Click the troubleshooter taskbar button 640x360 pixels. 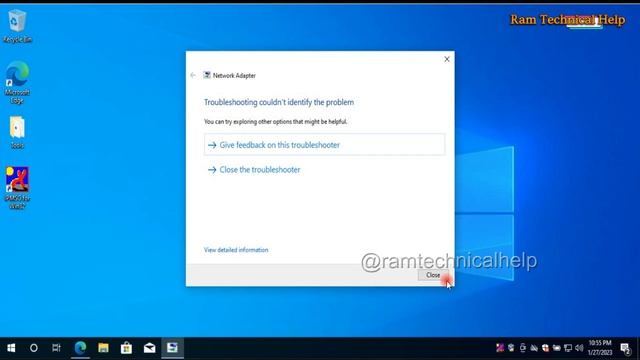pos(172,348)
